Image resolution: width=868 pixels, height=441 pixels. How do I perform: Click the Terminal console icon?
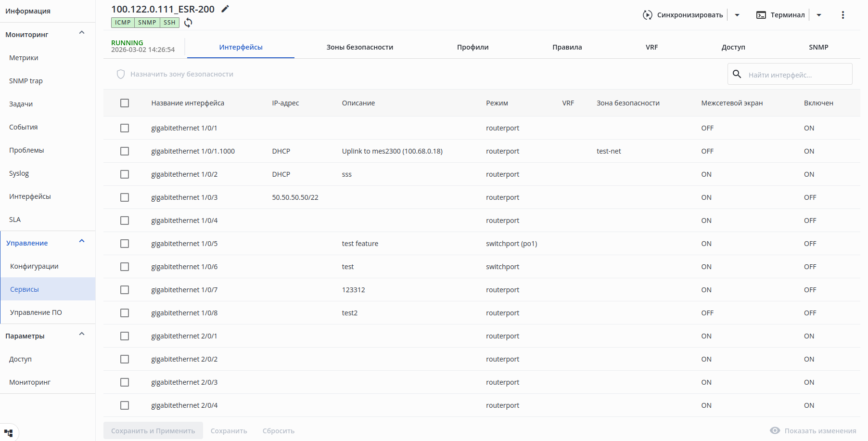point(761,15)
